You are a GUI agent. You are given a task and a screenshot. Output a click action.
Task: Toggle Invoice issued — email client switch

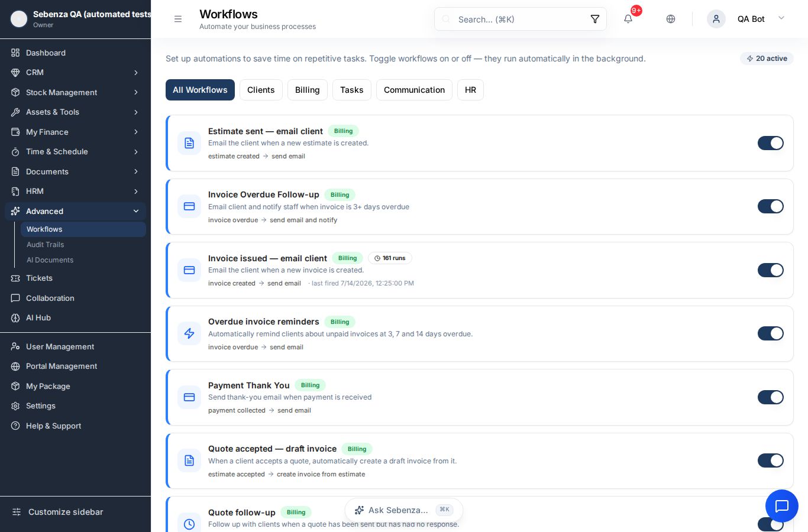(x=771, y=270)
